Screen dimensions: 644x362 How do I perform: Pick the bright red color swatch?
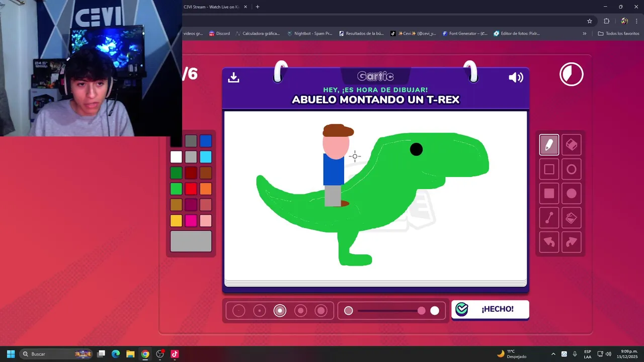click(191, 189)
